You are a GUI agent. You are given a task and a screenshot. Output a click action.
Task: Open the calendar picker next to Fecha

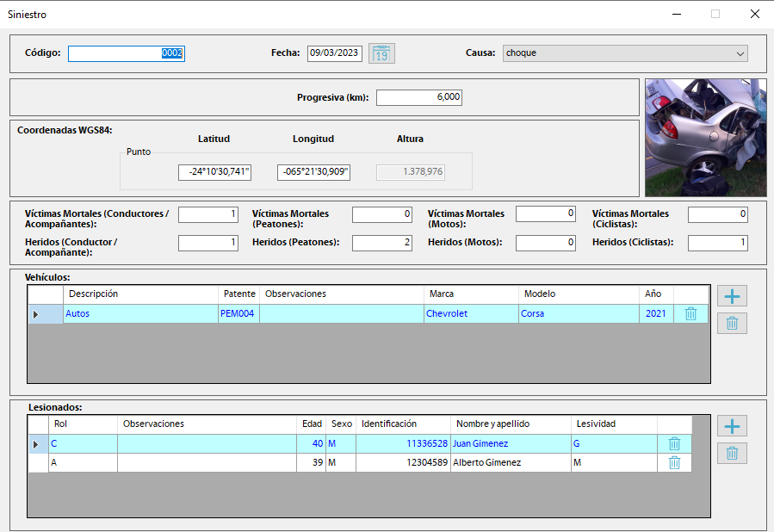tap(381, 53)
